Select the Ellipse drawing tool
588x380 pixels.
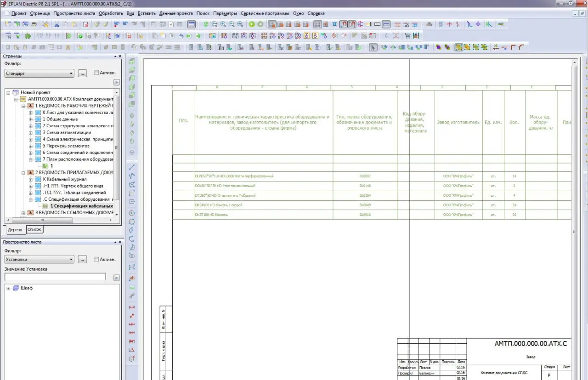point(132,255)
